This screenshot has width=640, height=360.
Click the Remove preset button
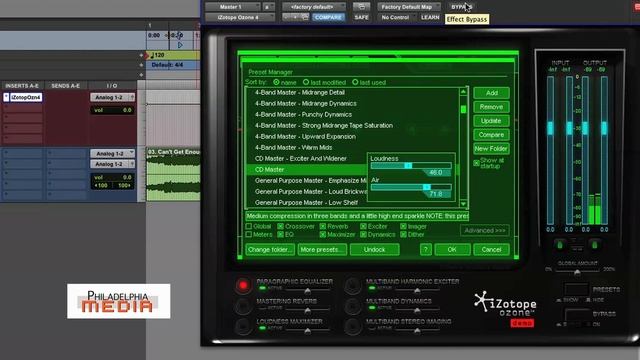pos(491,107)
